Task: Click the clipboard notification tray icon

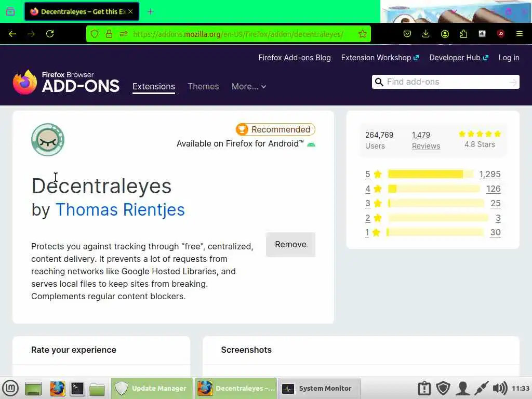Action: coord(424,388)
